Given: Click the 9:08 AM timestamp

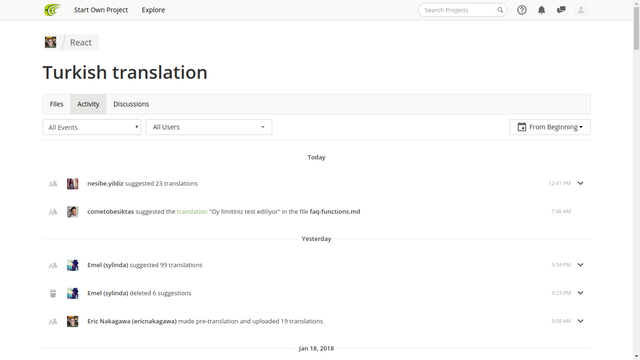Looking at the screenshot, I should [561, 321].
